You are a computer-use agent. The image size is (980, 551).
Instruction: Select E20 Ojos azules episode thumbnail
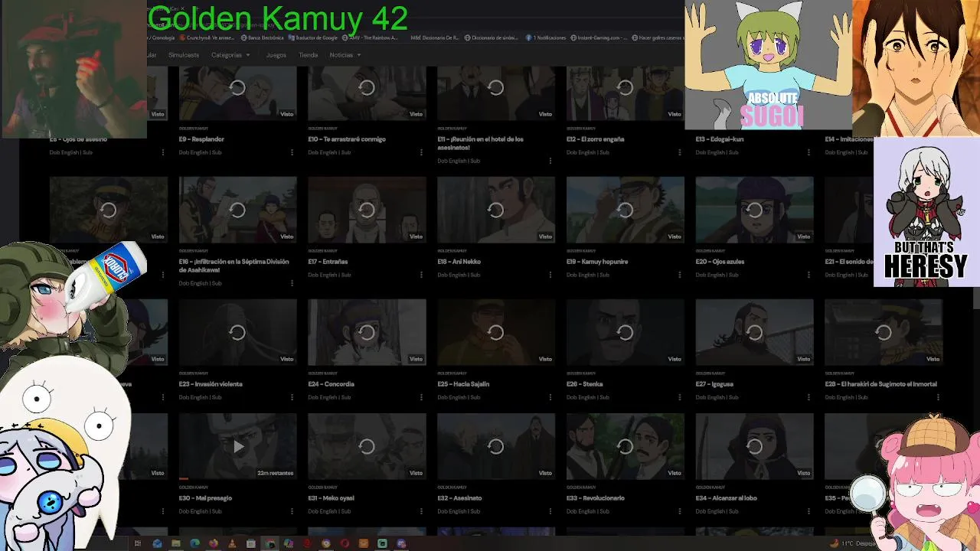tap(754, 210)
